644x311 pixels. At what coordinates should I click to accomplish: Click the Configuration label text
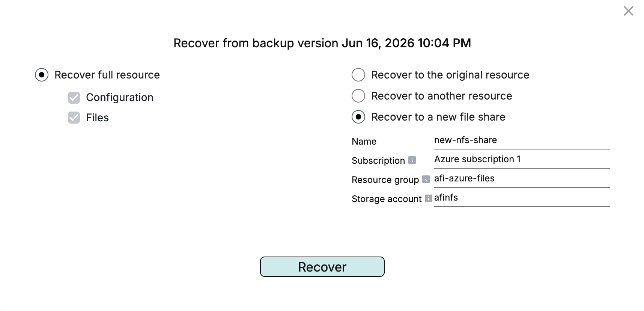point(120,97)
